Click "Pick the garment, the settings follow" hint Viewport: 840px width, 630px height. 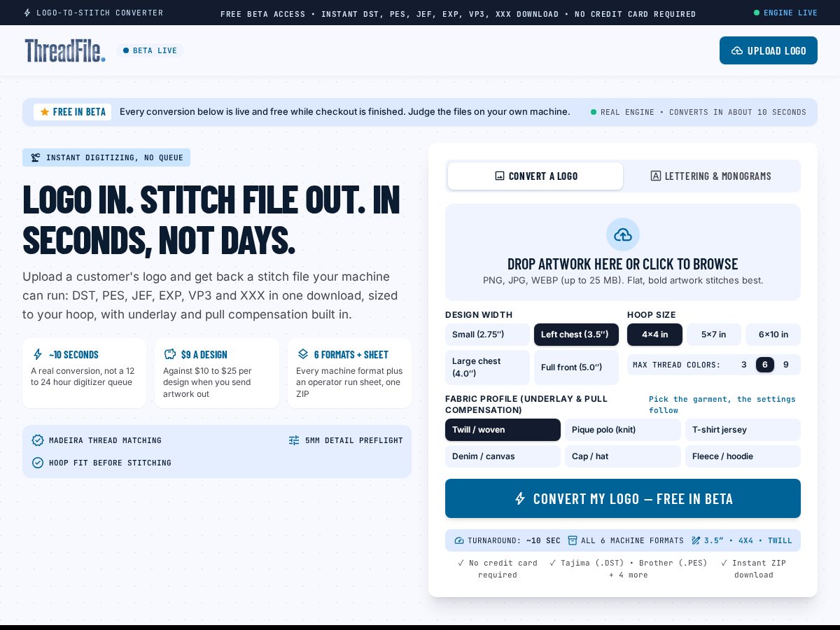click(x=722, y=405)
